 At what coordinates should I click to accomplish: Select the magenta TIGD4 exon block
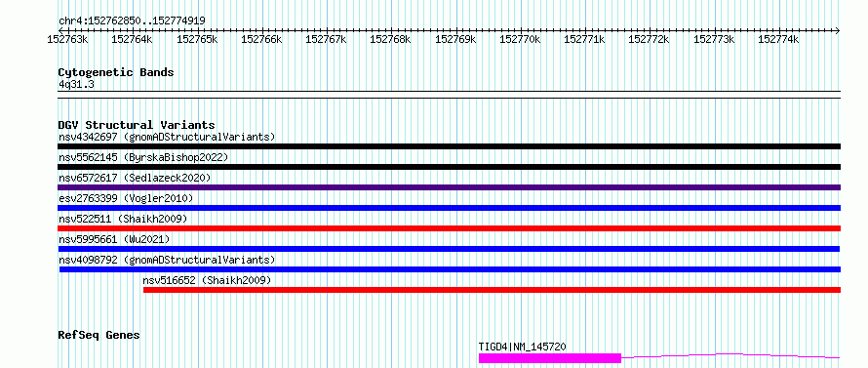click(550, 358)
